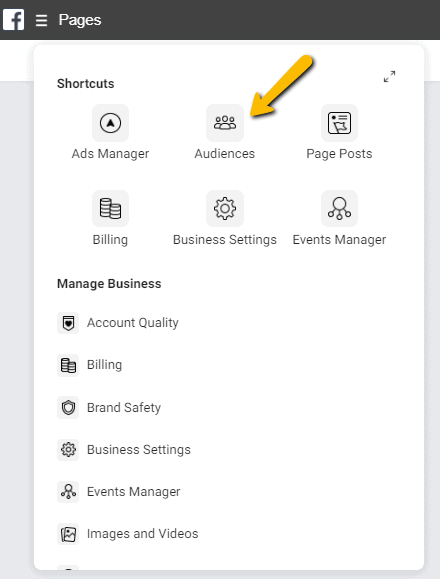Viewport: 440px width, 579px height.
Task: Click the Shortcuts section heading
Action: (86, 83)
